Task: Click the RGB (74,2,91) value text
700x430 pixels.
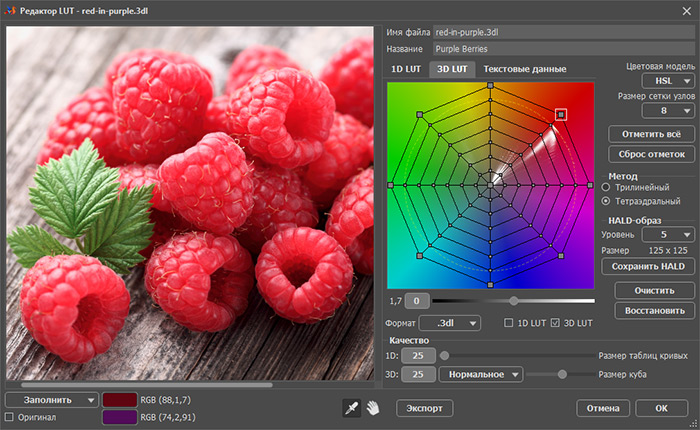Action: pyautogui.click(x=168, y=417)
